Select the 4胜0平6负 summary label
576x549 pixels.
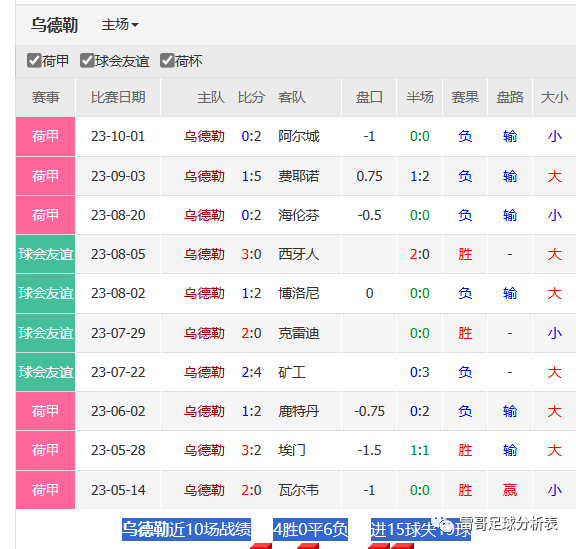[310, 530]
